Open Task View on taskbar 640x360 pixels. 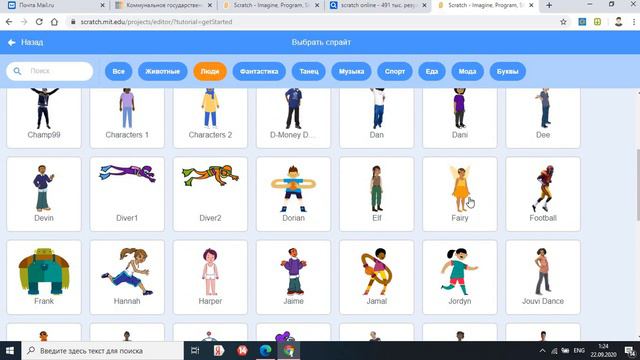coord(195,351)
